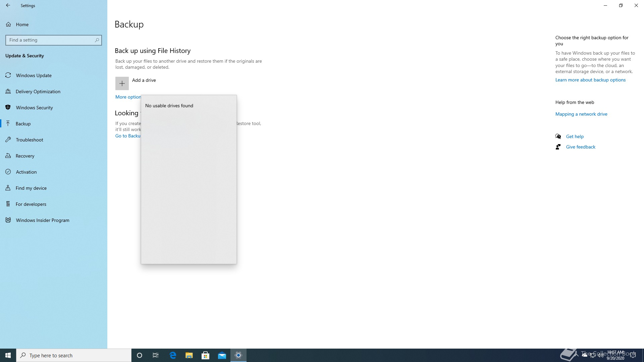Click the Windows Insider Program icon
This screenshot has width=644, height=362.
[8, 220]
